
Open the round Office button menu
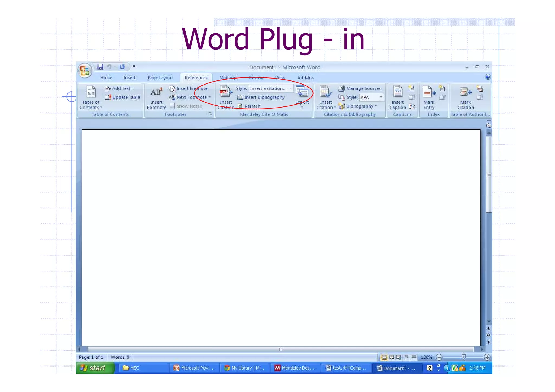click(x=85, y=71)
